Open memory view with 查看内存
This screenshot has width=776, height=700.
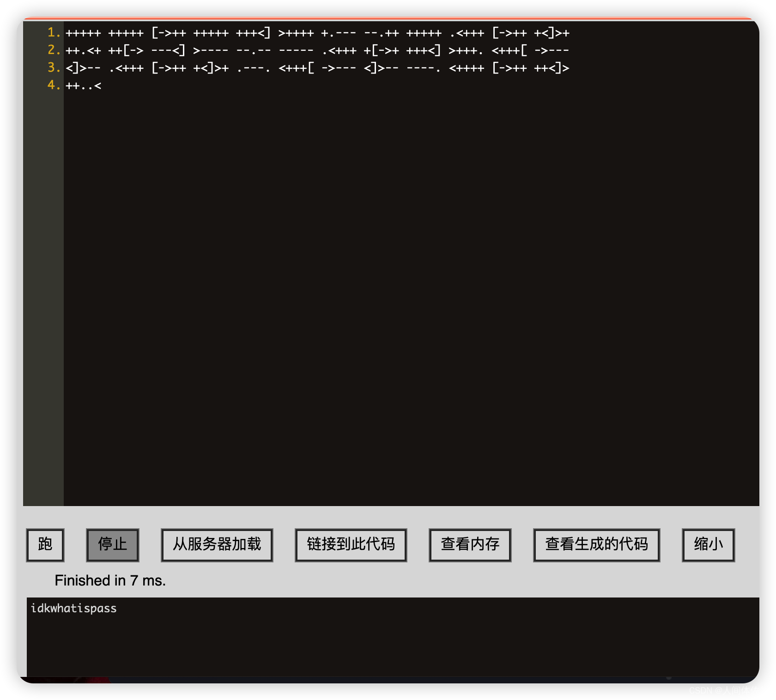pos(470,545)
